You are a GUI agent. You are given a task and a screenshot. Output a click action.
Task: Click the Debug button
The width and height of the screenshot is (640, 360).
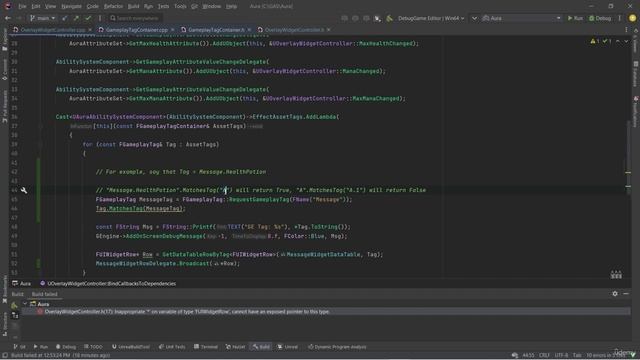click(600, 18)
